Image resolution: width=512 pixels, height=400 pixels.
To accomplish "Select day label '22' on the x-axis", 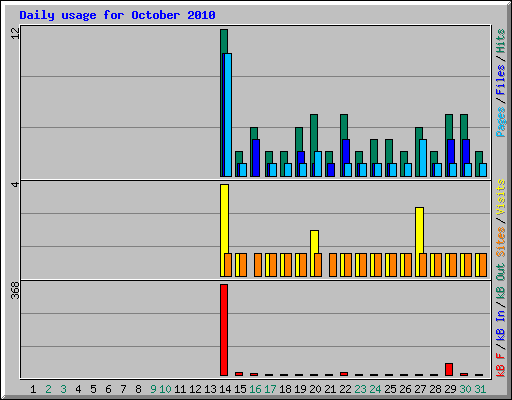I will tap(345, 389).
